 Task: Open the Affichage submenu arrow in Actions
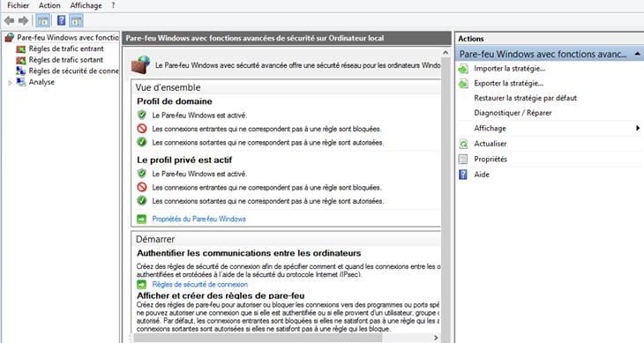tap(638, 128)
